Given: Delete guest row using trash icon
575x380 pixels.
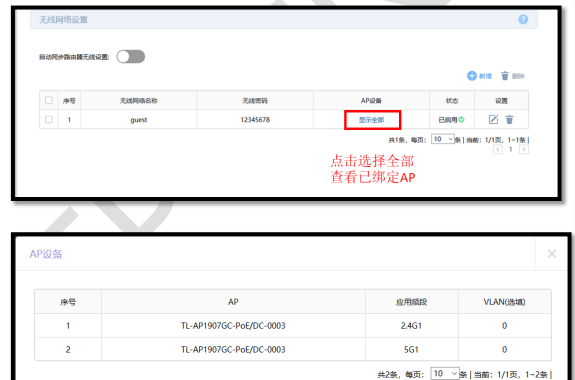Looking at the screenshot, I should pyautogui.click(x=509, y=119).
